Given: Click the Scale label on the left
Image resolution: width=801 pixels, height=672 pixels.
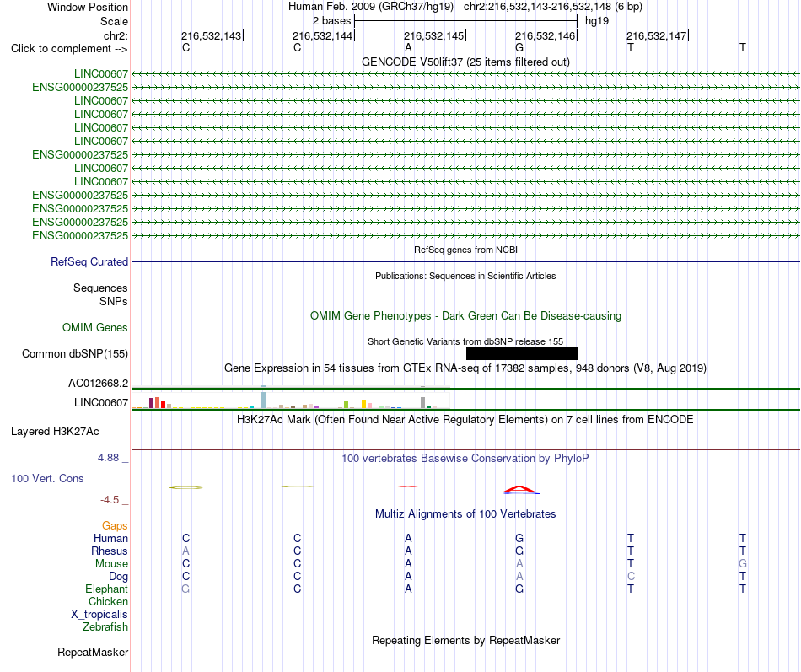Looking at the screenshot, I should point(114,21).
